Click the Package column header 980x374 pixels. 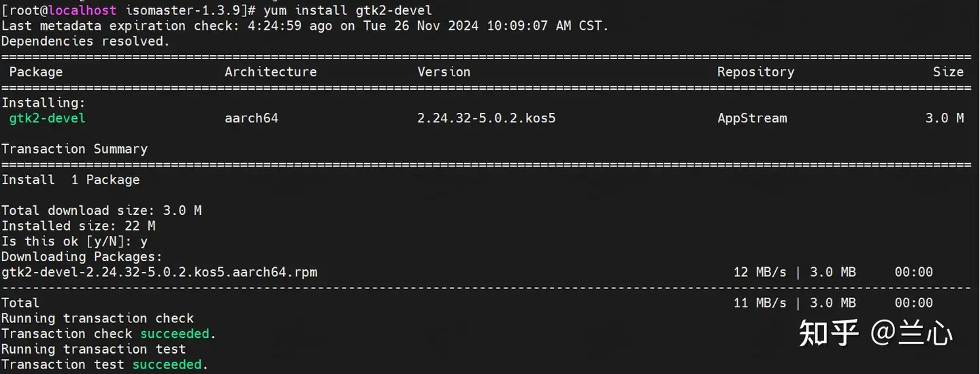coord(36,72)
